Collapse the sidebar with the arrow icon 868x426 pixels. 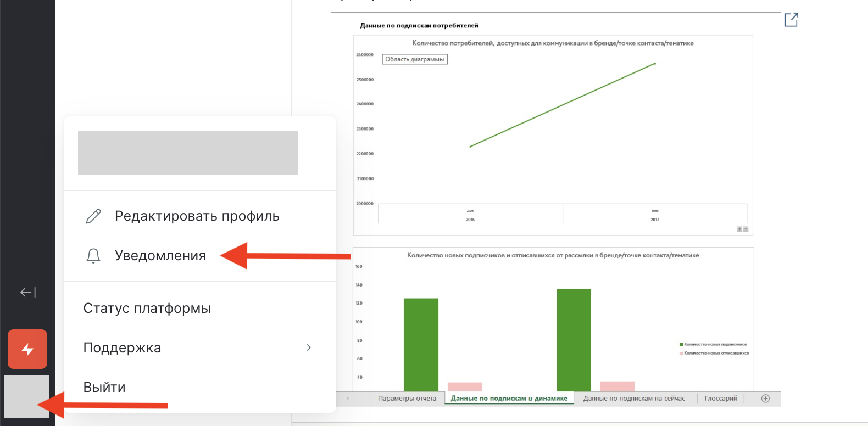[x=28, y=293]
